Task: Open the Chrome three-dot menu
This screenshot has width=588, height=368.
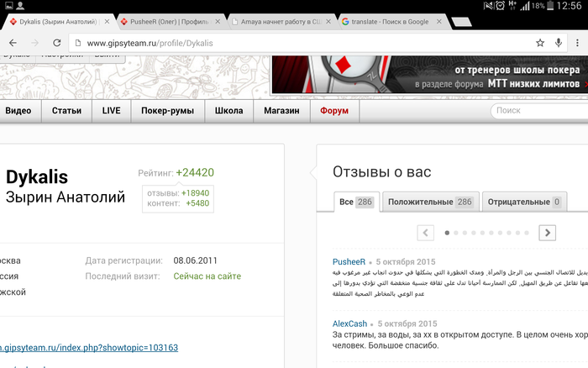Action: pos(578,43)
